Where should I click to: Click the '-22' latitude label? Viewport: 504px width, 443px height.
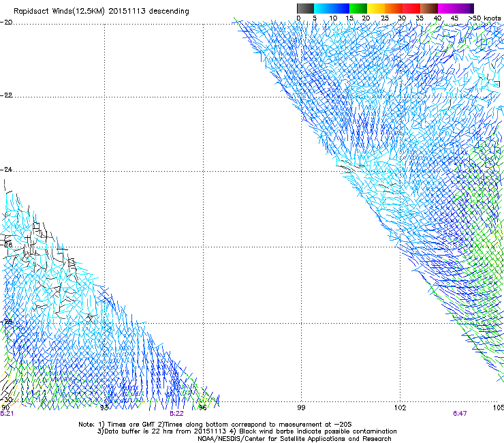(6, 95)
